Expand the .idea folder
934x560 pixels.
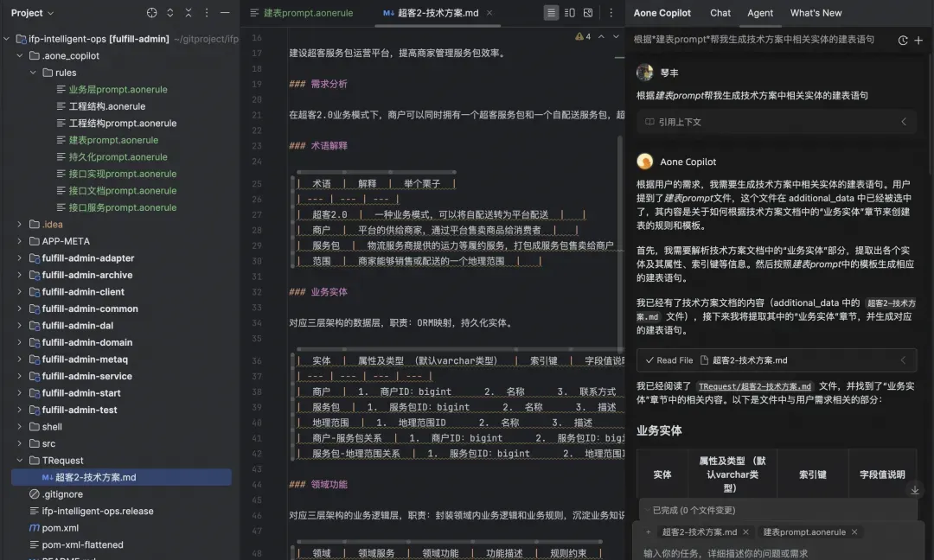20,224
